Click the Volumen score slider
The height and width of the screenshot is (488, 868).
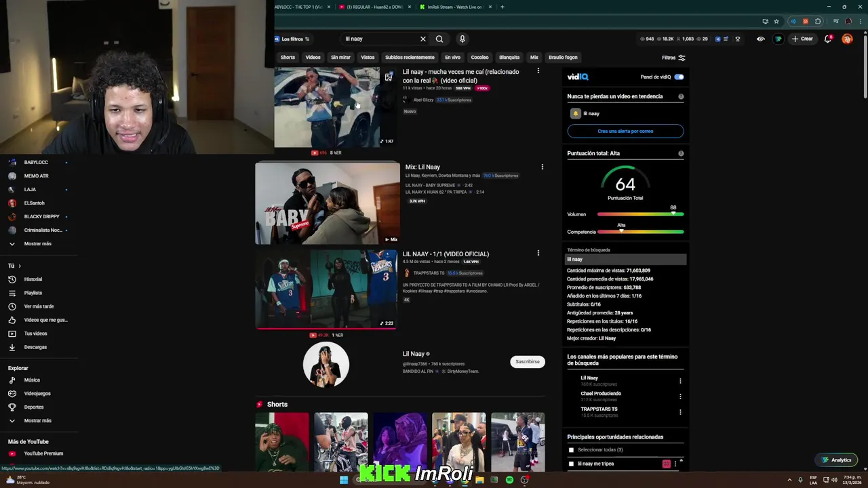(640, 214)
